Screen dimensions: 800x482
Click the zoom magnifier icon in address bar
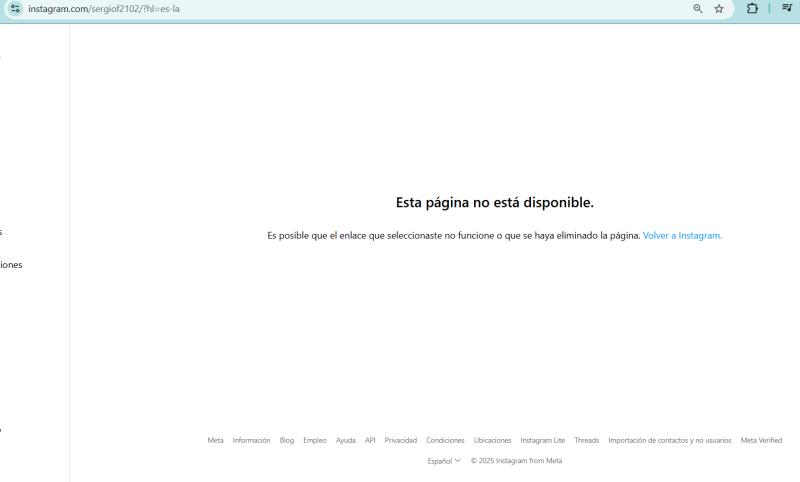click(697, 9)
